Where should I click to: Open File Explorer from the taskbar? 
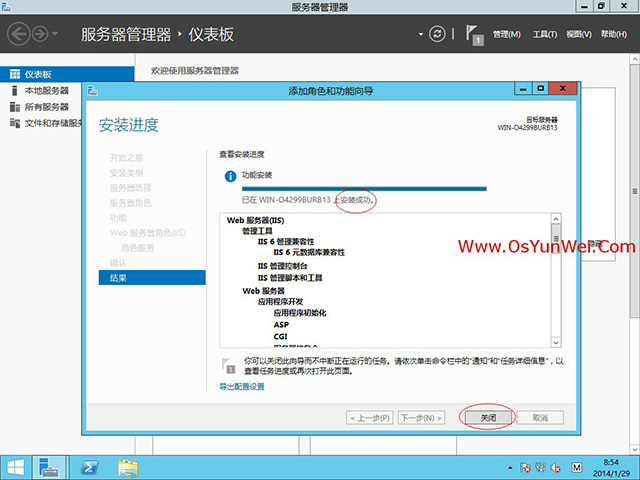[x=128, y=468]
